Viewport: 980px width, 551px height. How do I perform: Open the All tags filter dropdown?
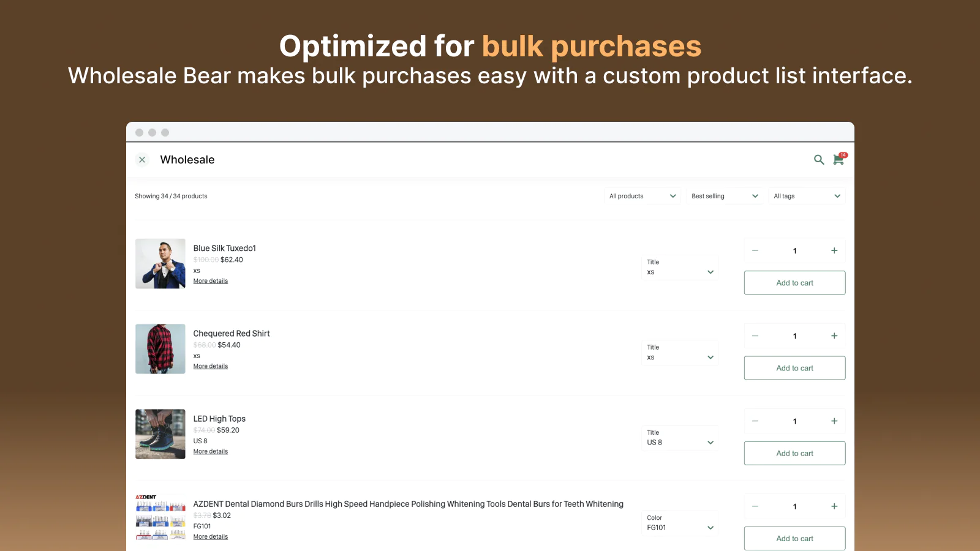click(x=807, y=196)
